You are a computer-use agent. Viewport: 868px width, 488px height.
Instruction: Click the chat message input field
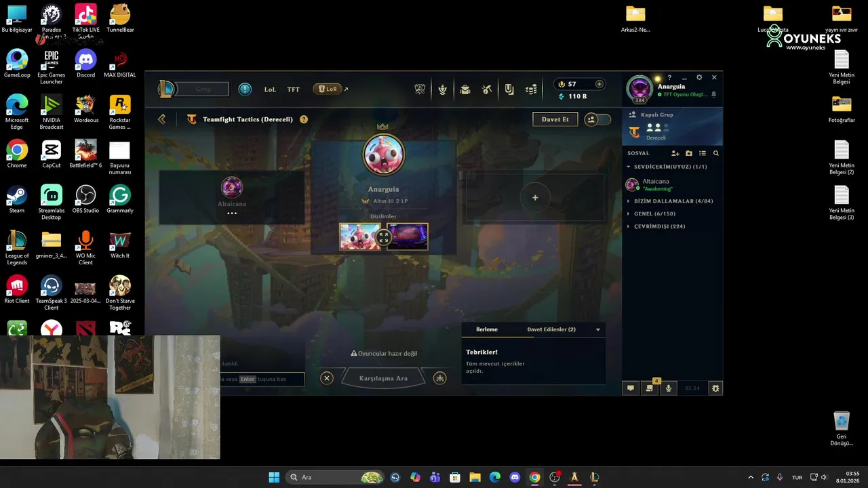(x=262, y=379)
